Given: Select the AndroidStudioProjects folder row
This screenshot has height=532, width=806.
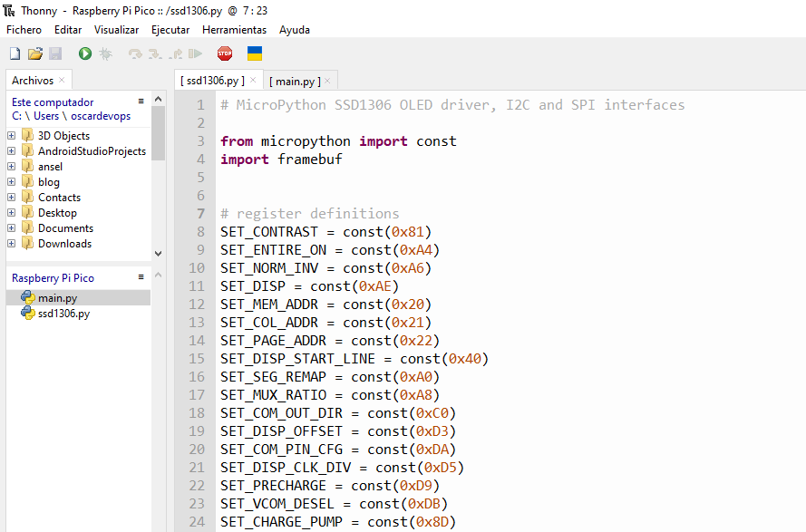Looking at the screenshot, I should 79,151.
